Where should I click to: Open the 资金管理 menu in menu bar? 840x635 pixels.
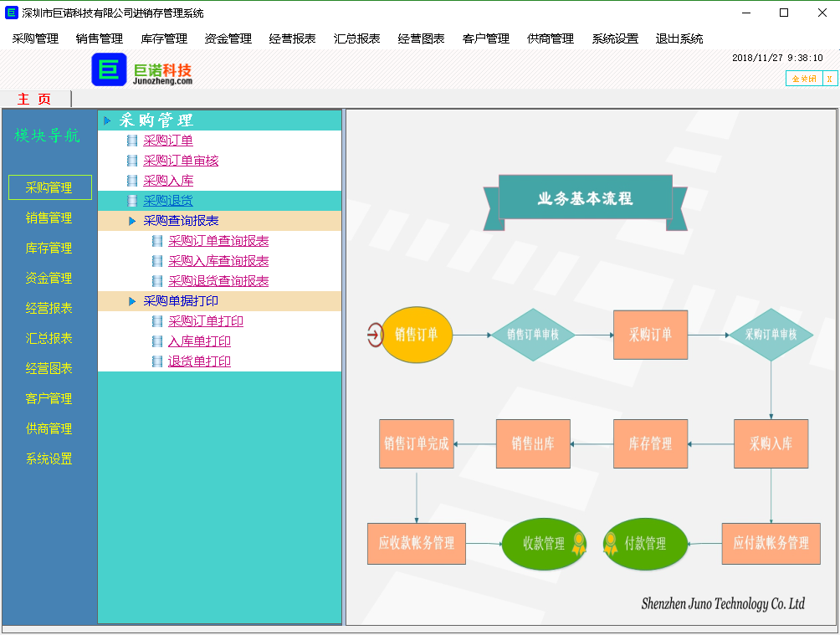[x=228, y=38]
